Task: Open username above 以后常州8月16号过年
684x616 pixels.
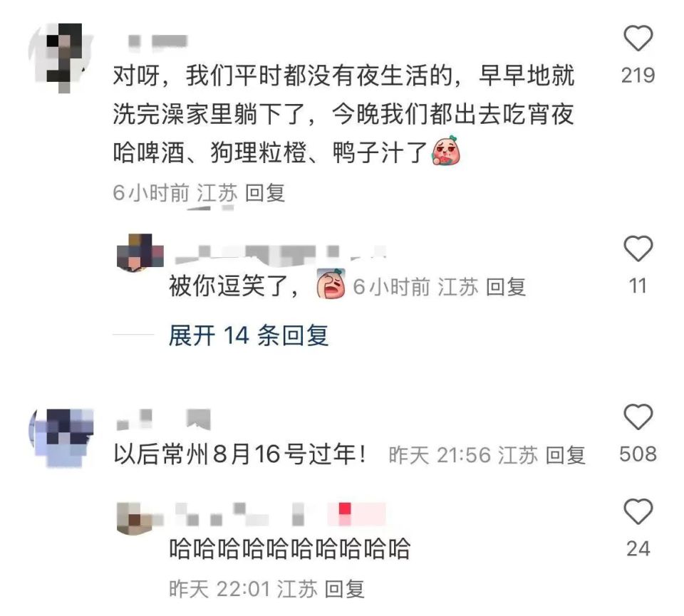Action: click(164, 419)
